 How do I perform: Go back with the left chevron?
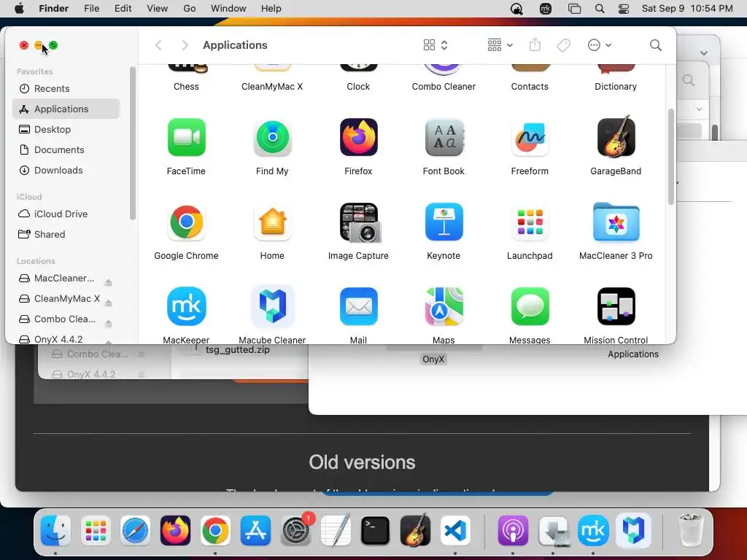click(158, 45)
